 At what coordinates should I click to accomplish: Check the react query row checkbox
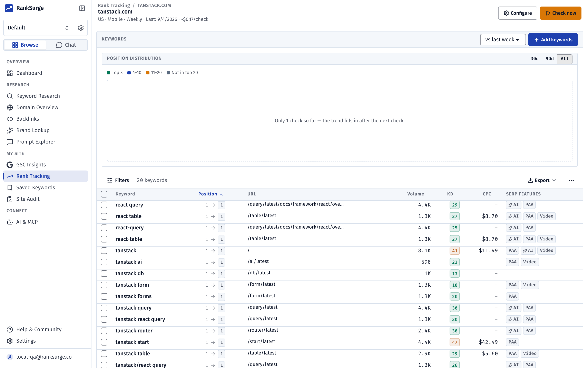point(104,205)
